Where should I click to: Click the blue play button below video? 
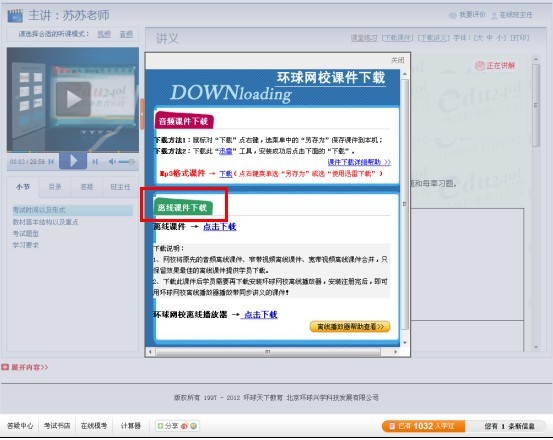[73, 161]
